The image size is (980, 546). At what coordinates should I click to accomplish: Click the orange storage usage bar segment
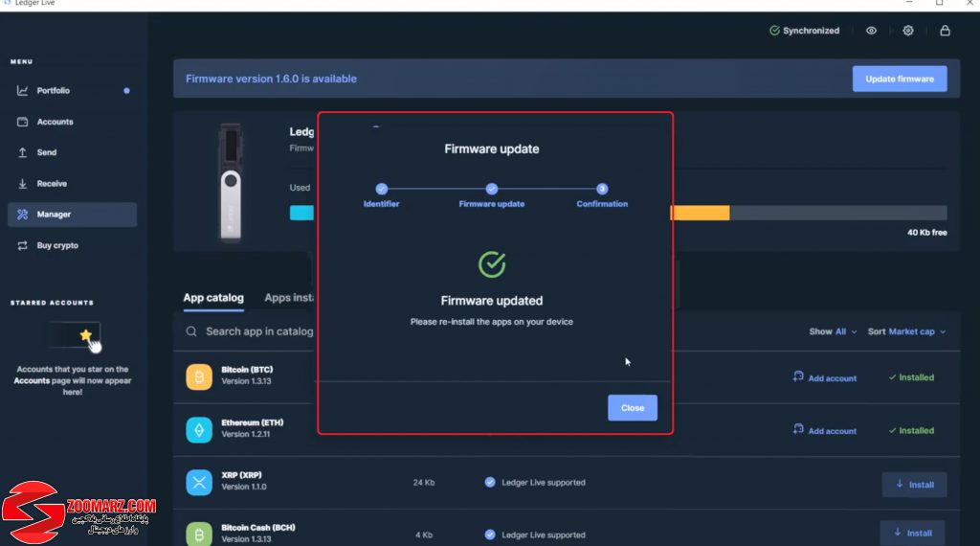coord(701,213)
